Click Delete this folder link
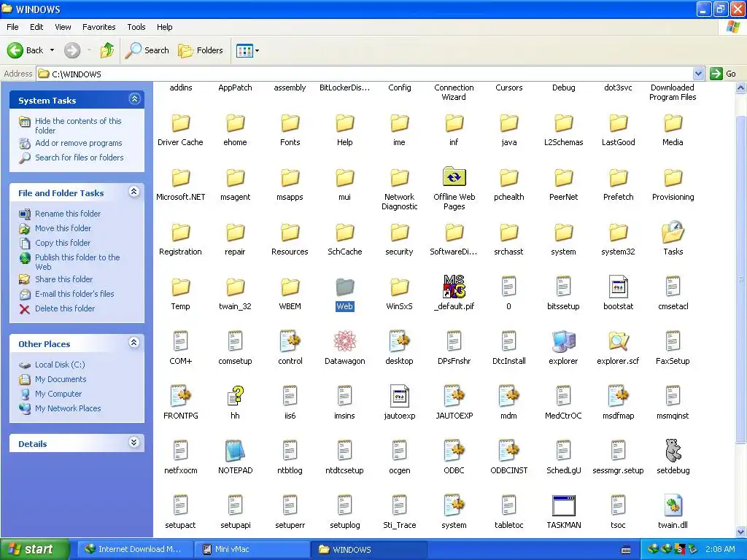747x560 pixels. click(65, 308)
